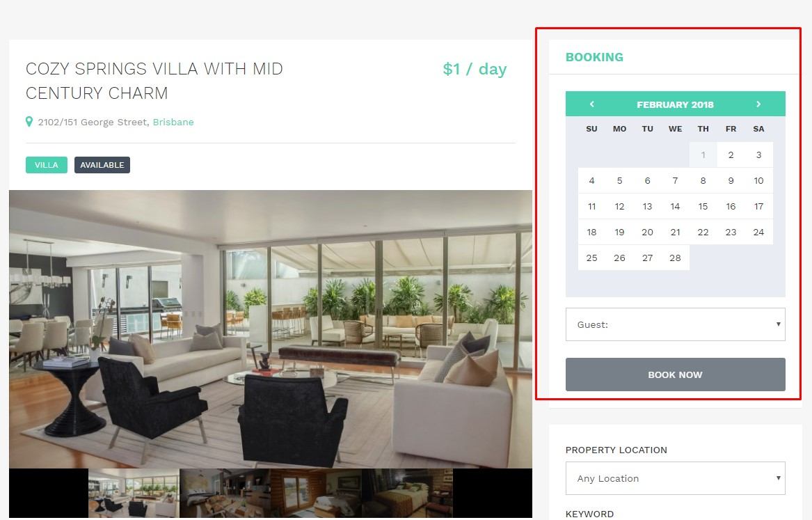Image resolution: width=812 pixels, height=520 pixels.
Task: Expand the Any Location dropdown
Action: [x=676, y=478]
